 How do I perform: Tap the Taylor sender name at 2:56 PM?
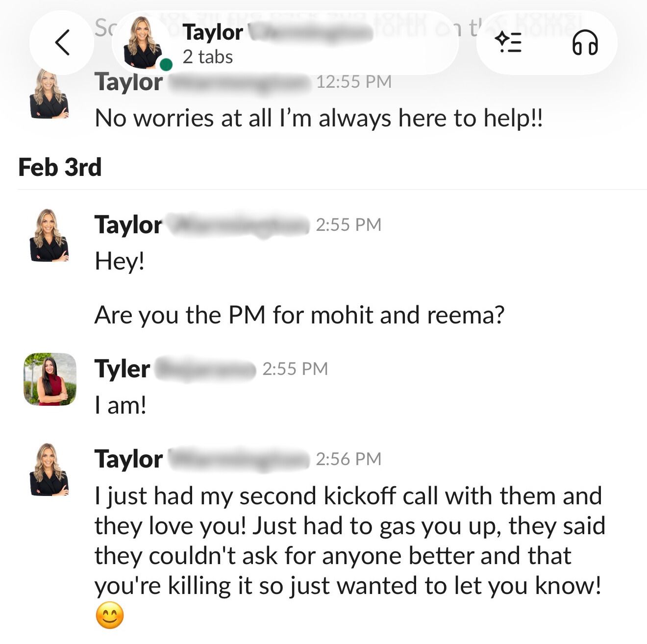(128, 459)
